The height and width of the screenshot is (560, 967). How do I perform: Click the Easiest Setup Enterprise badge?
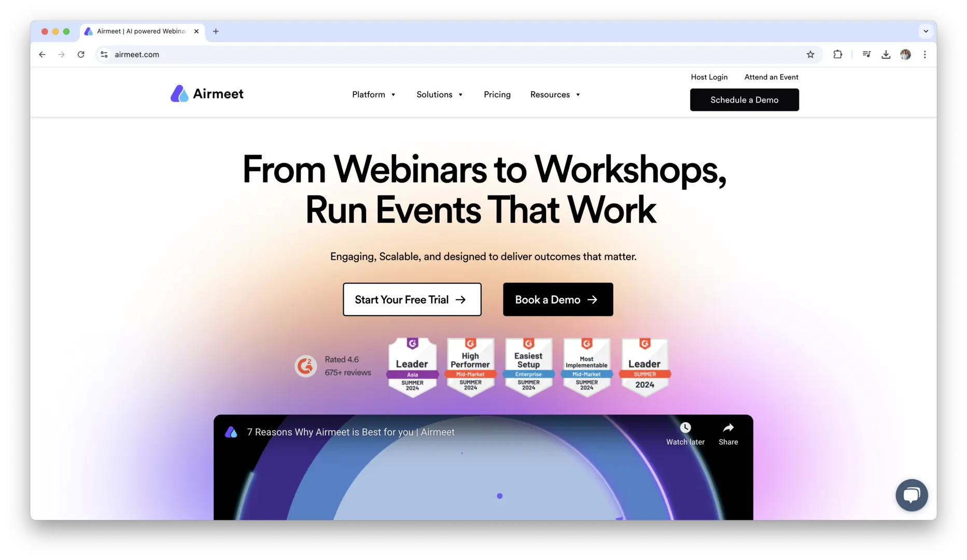528,367
